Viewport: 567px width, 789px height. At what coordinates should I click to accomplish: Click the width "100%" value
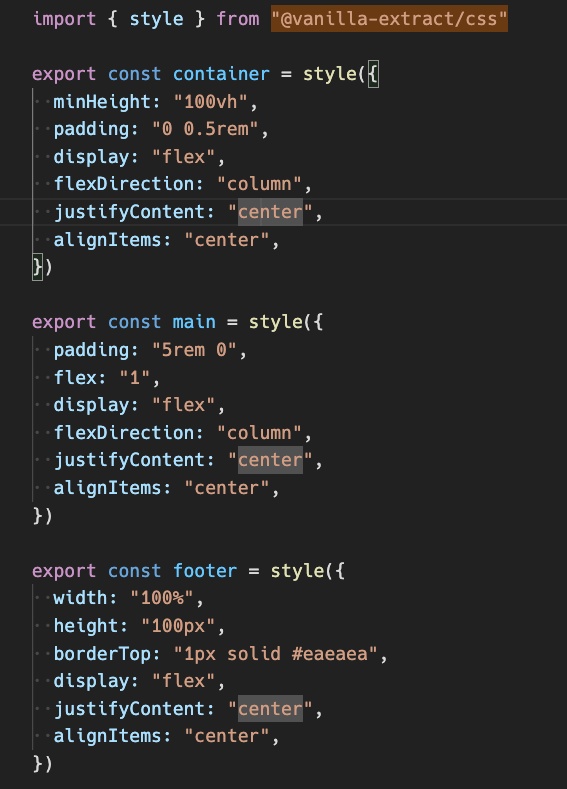pyautogui.click(x=162, y=598)
